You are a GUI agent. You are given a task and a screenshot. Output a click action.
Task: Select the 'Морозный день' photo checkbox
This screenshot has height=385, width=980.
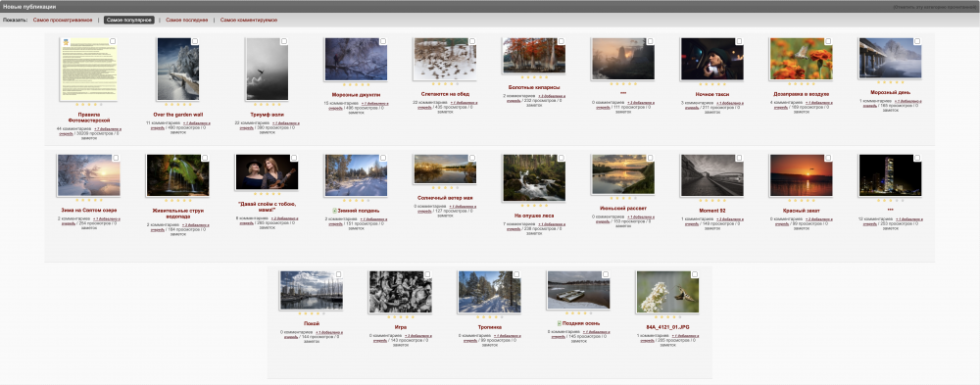(x=917, y=41)
